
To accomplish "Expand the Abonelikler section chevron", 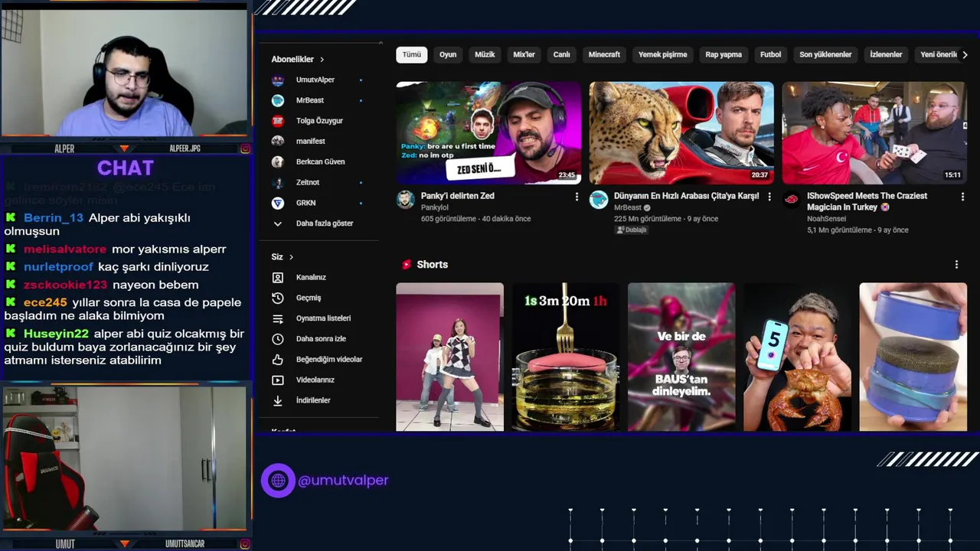I will click(322, 60).
